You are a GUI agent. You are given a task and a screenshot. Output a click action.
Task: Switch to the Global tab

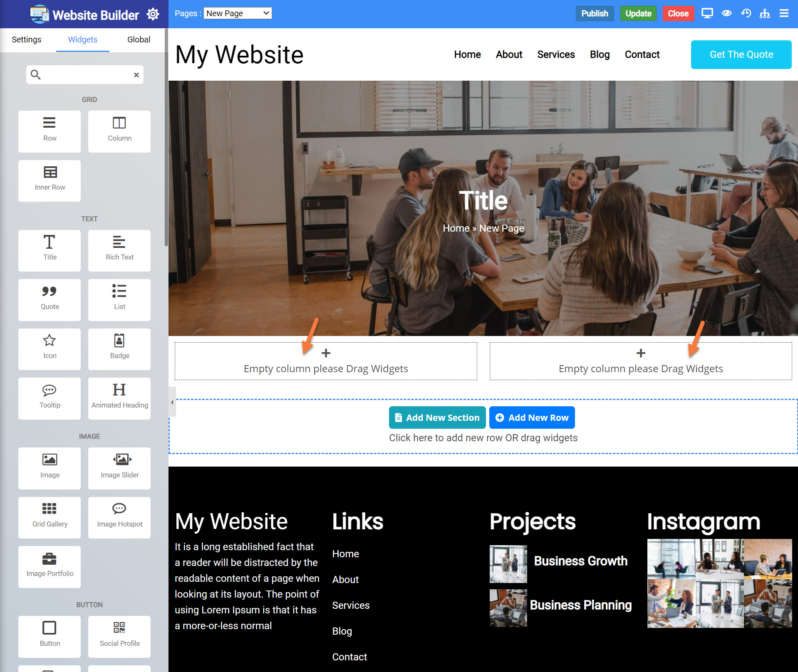coord(139,40)
